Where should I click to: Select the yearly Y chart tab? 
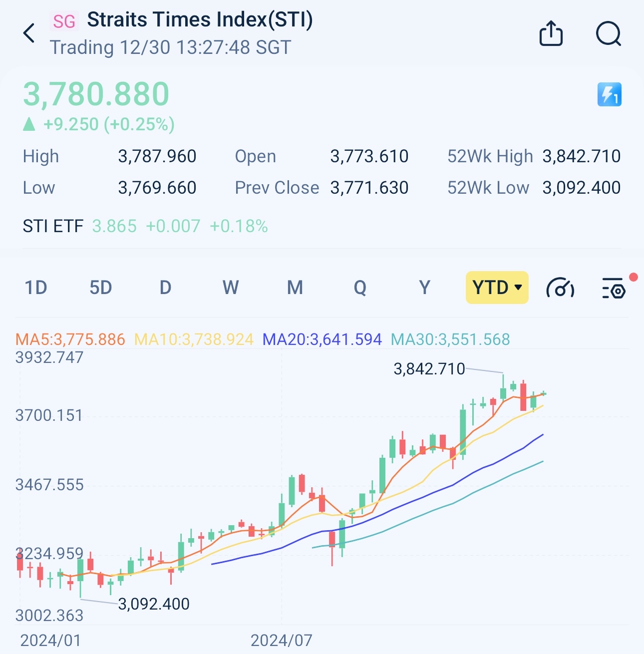424,288
